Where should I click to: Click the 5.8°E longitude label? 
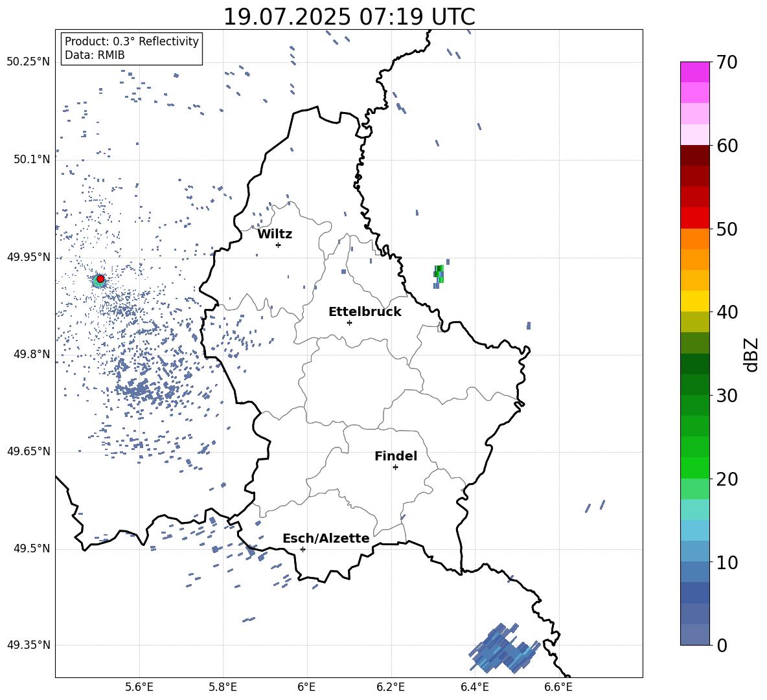(x=223, y=687)
